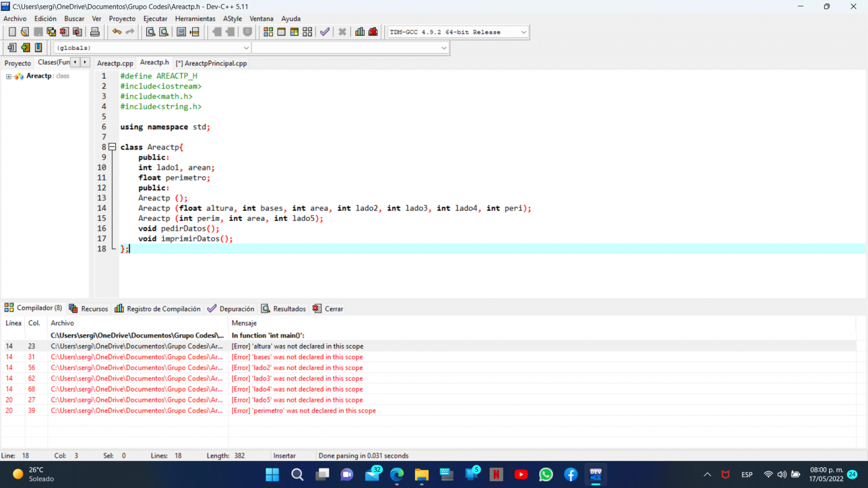Open the Edición menu
The height and width of the screenshot is (488, 868).
[x=45, y=19]
